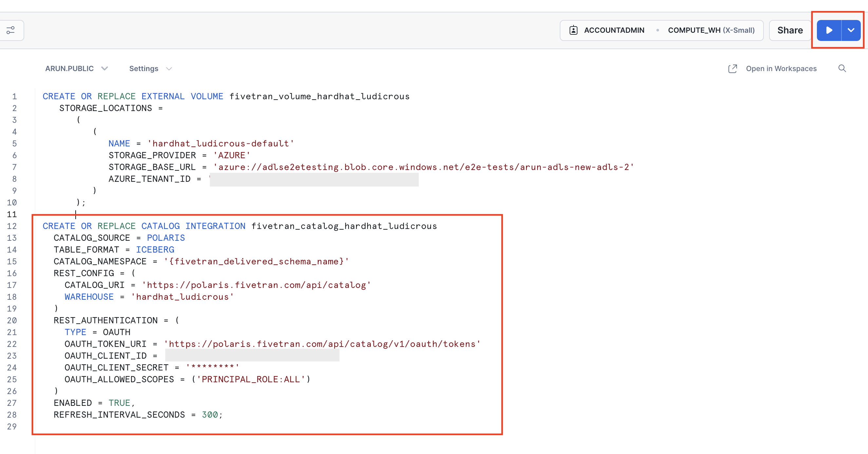Open the filters slider icon button

(10, 30)
